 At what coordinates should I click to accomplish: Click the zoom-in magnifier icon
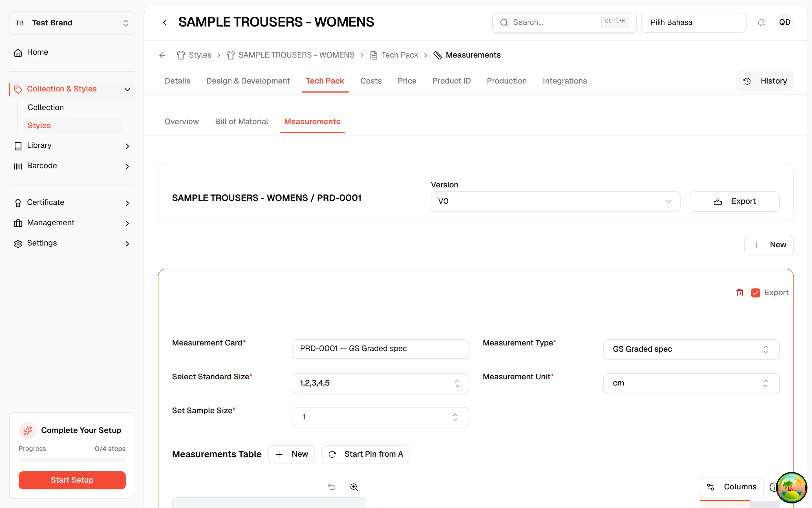click(x=354, y=487)
